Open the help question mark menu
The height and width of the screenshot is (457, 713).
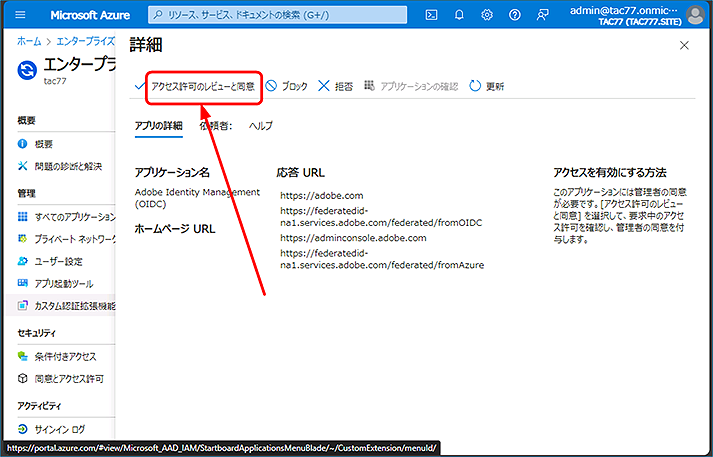(515, 15)
